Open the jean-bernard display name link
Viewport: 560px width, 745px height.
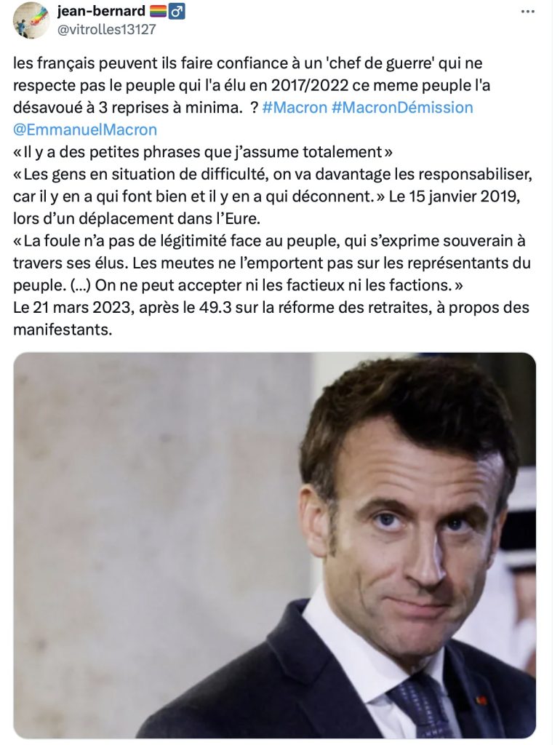tap(101, 11)
